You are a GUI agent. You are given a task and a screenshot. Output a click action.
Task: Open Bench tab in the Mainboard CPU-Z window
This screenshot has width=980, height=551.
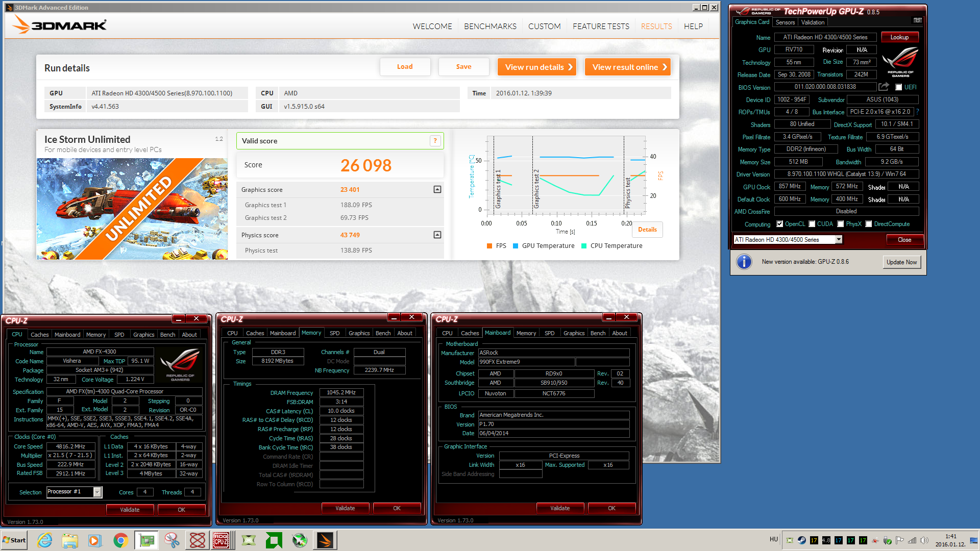598,333
